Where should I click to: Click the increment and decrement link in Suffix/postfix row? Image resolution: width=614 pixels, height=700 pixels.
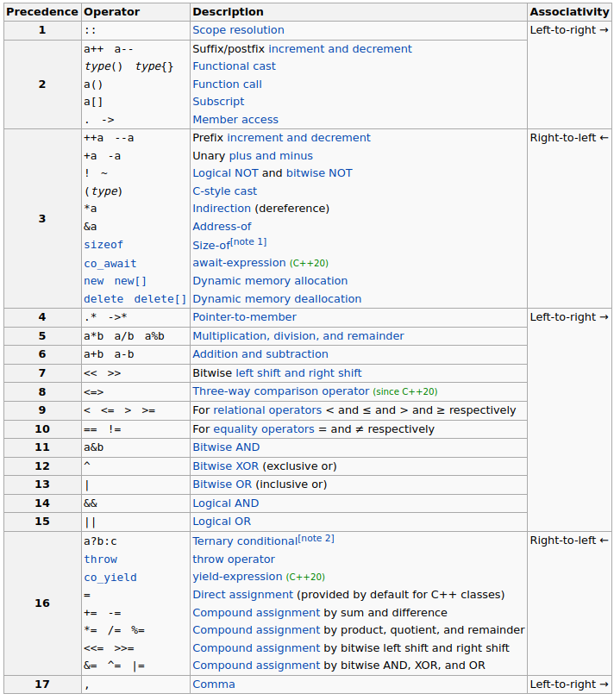(340, 48)
